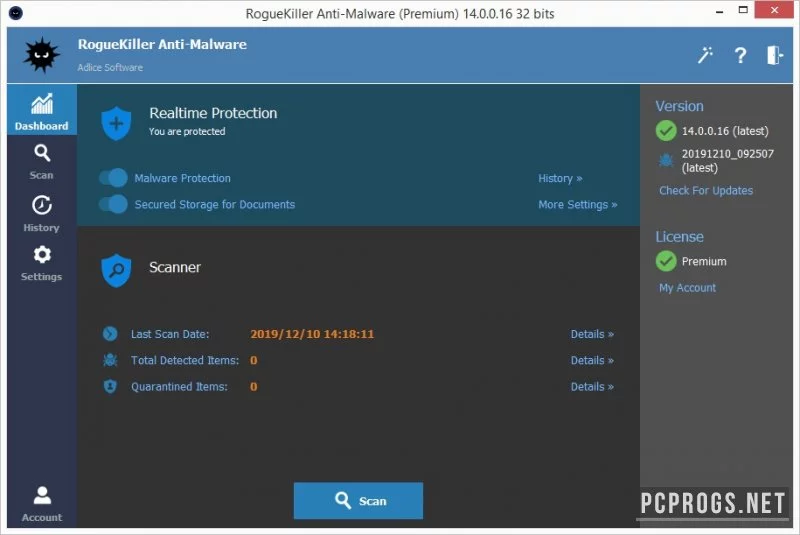This screenshot has height=535, width=800.
Task: Open Details for Last Scan Date
Action: 592,334
